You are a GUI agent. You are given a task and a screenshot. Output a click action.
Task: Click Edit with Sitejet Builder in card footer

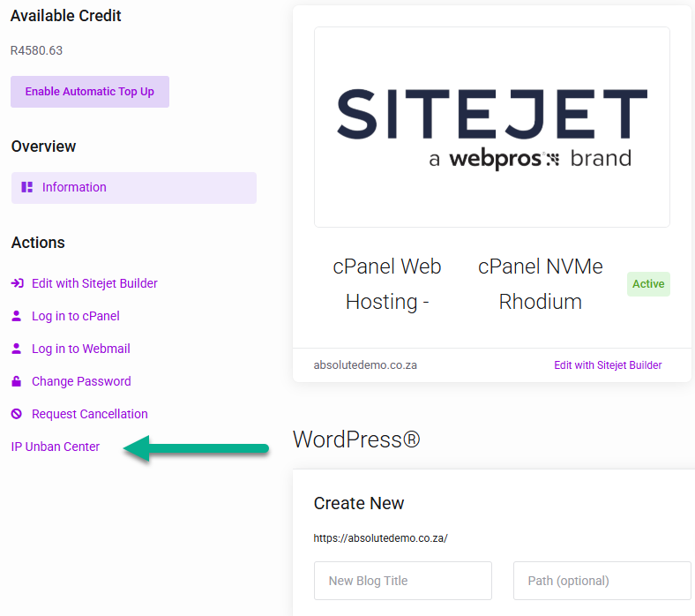[x=608, y=365]
